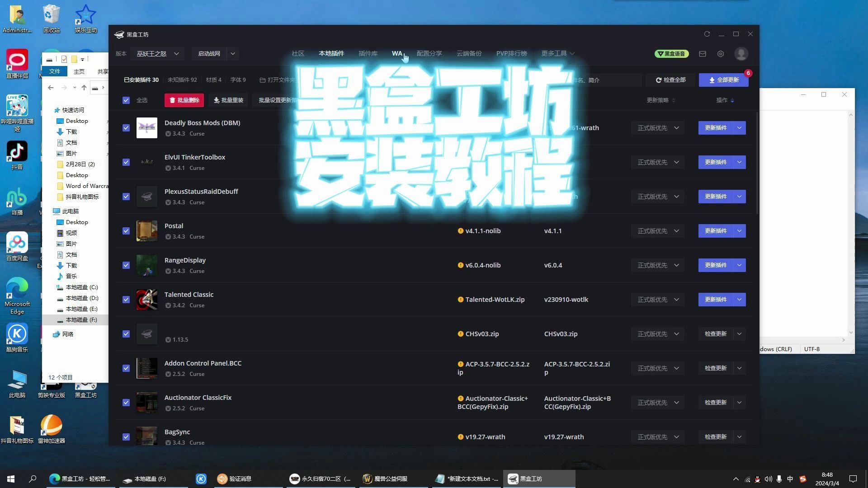Uncheck the Auctionator ClassicFix checkbox

point(126,403)
